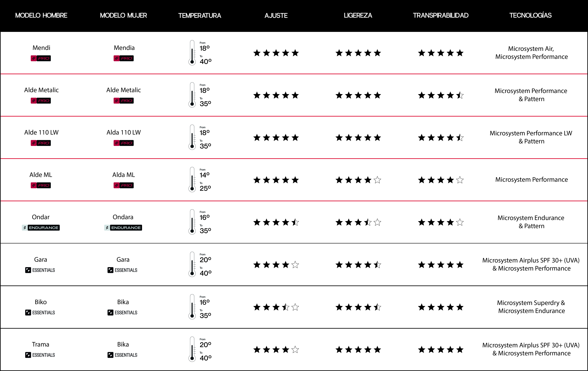Select the TECNOLOGÍAS column header
Screen dimensions: 588x371
click(x=530, y=15)
